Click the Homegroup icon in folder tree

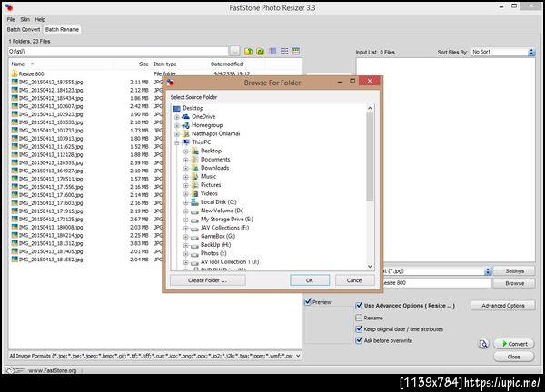tap(185, 125)
